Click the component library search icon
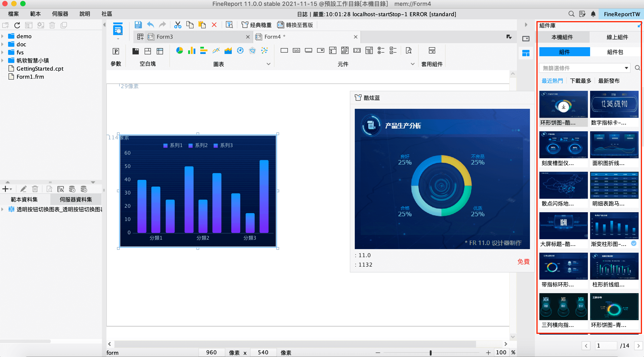 [x=637, y=68]
